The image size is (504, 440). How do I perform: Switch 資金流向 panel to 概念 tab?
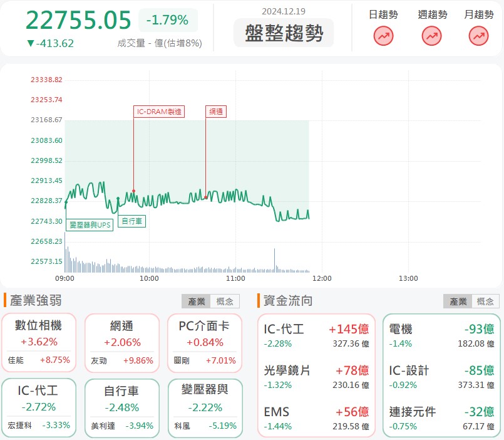pos(485,301)
